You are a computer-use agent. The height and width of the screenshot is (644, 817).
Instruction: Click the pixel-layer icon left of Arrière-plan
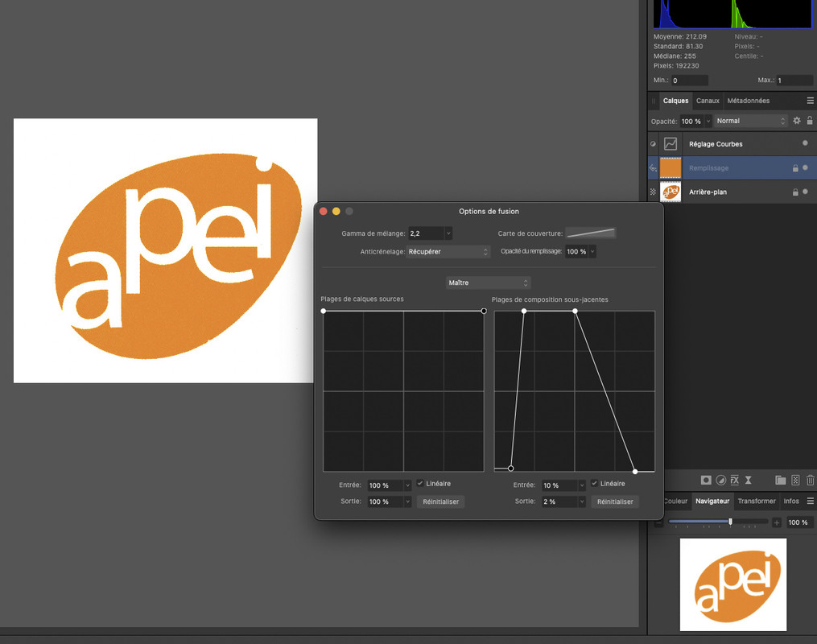point(653,192)
